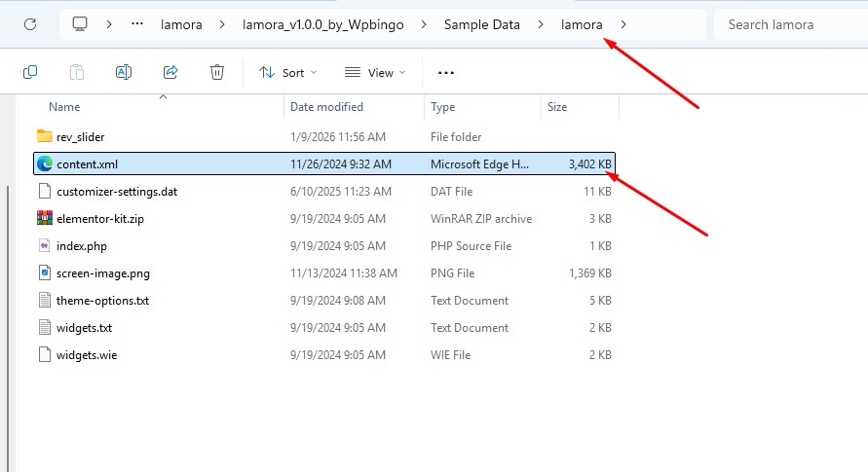Click the This PC monitor icon

point(80,24)
